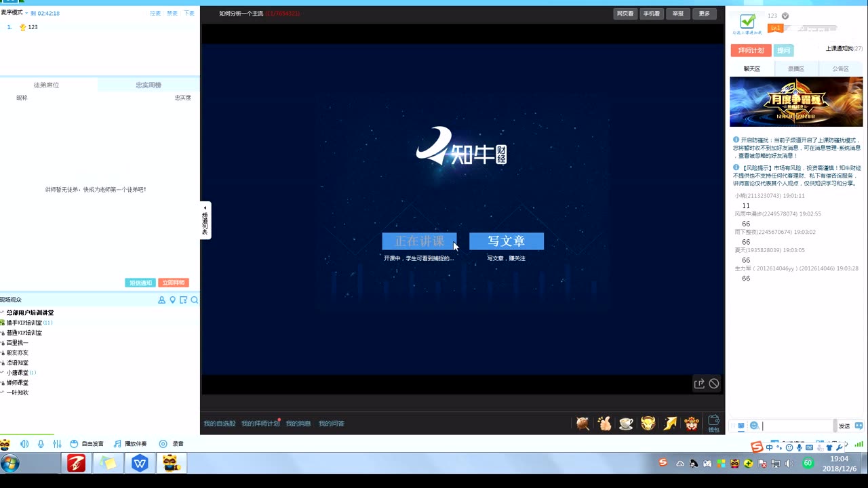Click 播放伴奏 music option
The width and height of the screenshot is (868, 488).
[130, 444]
